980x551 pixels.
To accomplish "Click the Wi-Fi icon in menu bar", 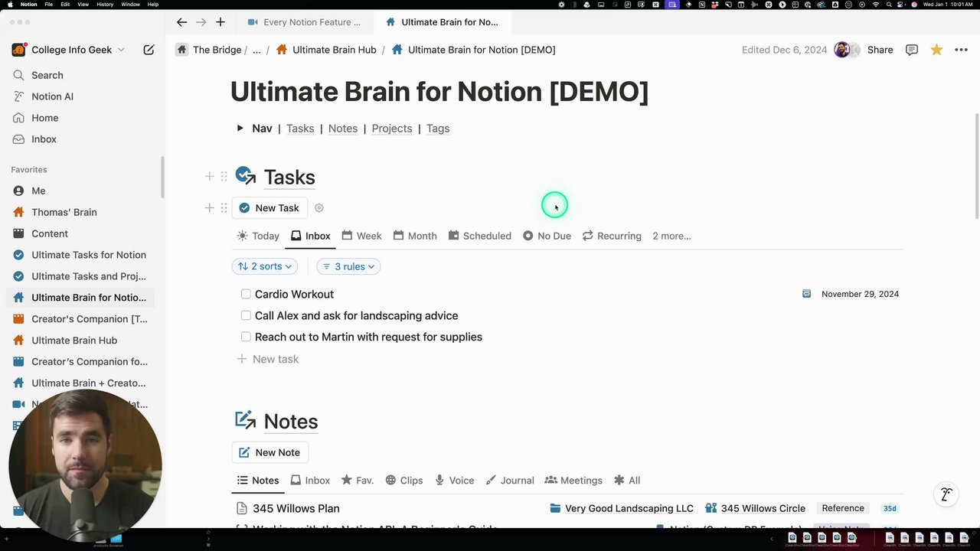I will tap(875, 5).
